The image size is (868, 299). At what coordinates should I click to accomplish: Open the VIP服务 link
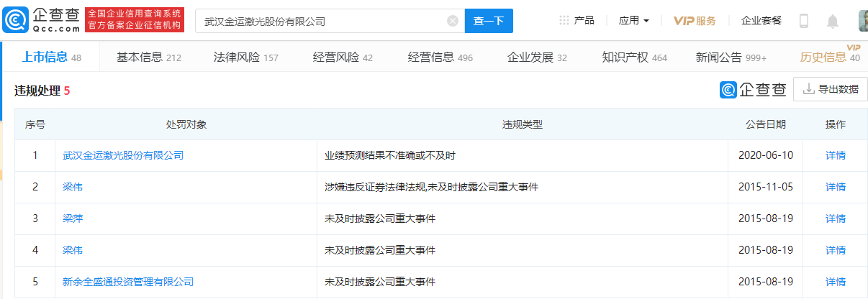click(x=695, y=21)
